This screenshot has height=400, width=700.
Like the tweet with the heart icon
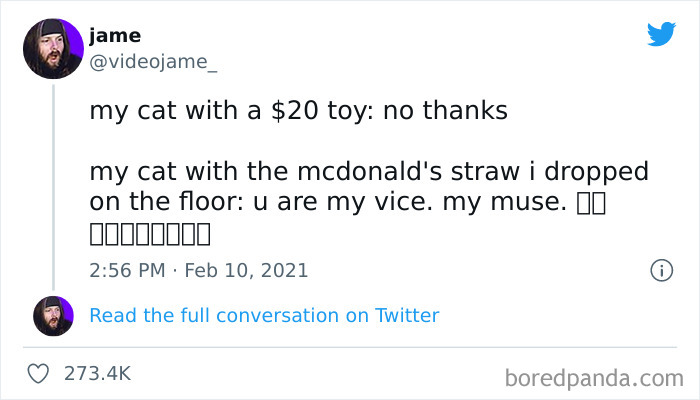tap(36, 373)
